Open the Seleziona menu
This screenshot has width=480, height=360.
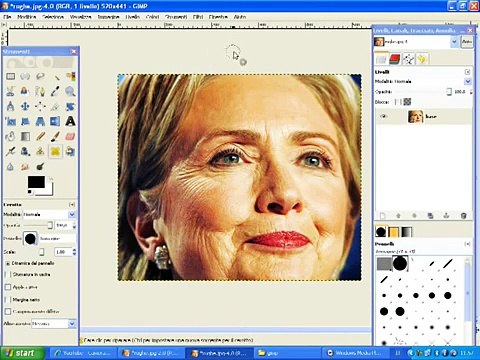53,17
